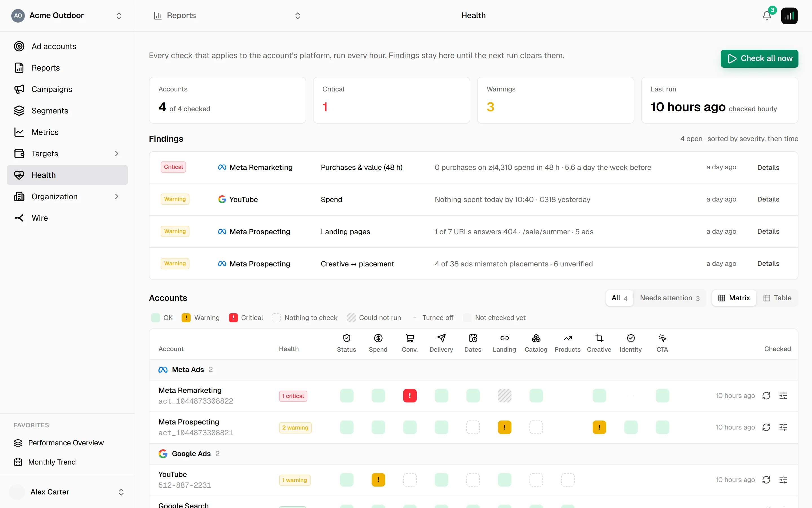Click YouTube account ID 512-887-2231
812x508 pixels.
185,485
